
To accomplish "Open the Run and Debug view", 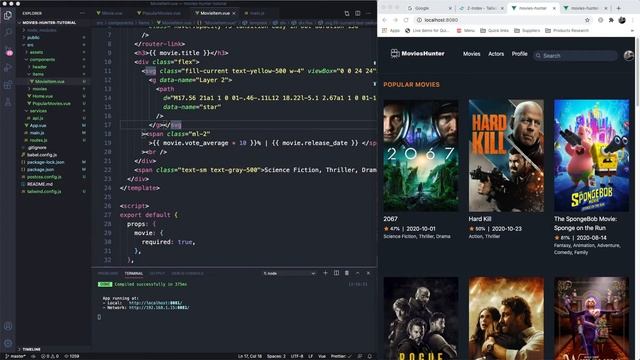I will pos(8,68).
